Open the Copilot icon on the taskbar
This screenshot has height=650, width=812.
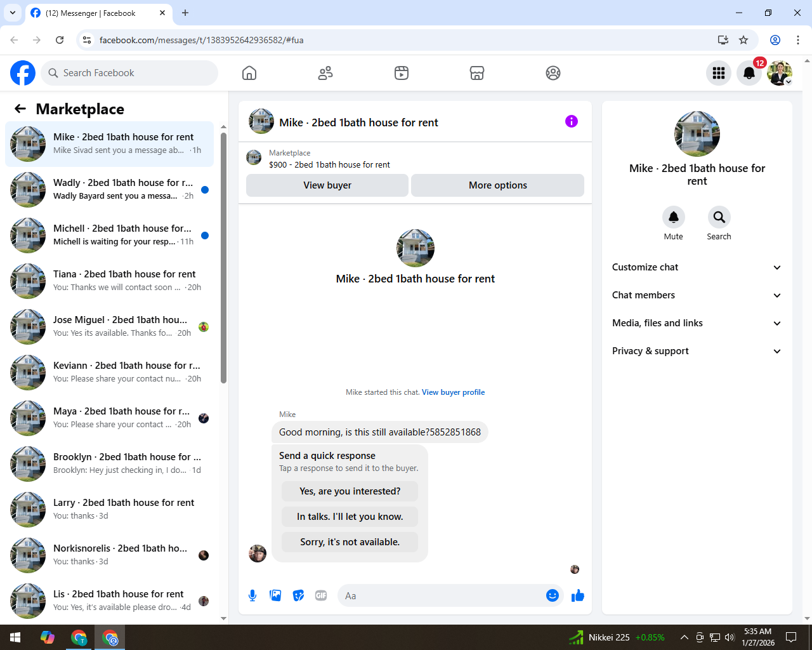click(48, 637)
